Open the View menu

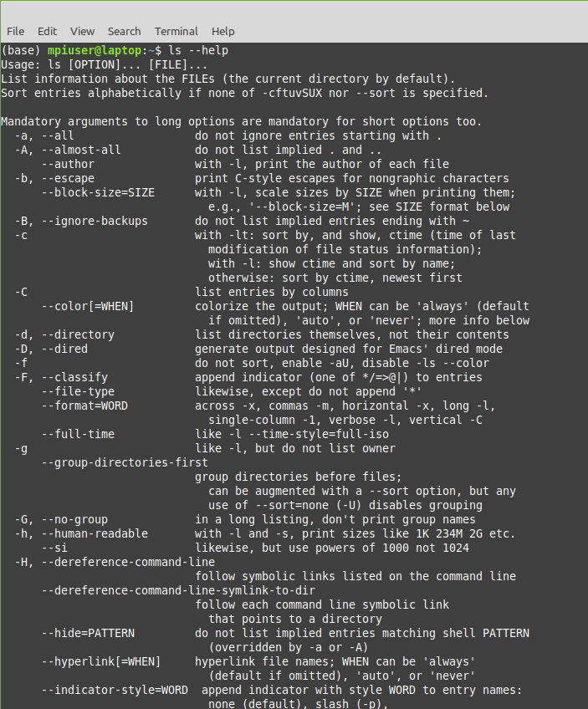point(82,31)
